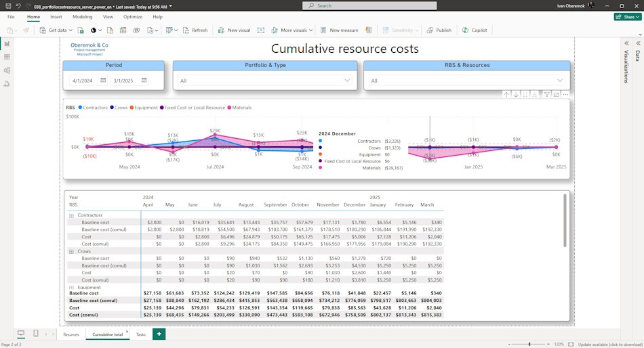
Task: Click the chart's filter icon
Action: (546, 95)
